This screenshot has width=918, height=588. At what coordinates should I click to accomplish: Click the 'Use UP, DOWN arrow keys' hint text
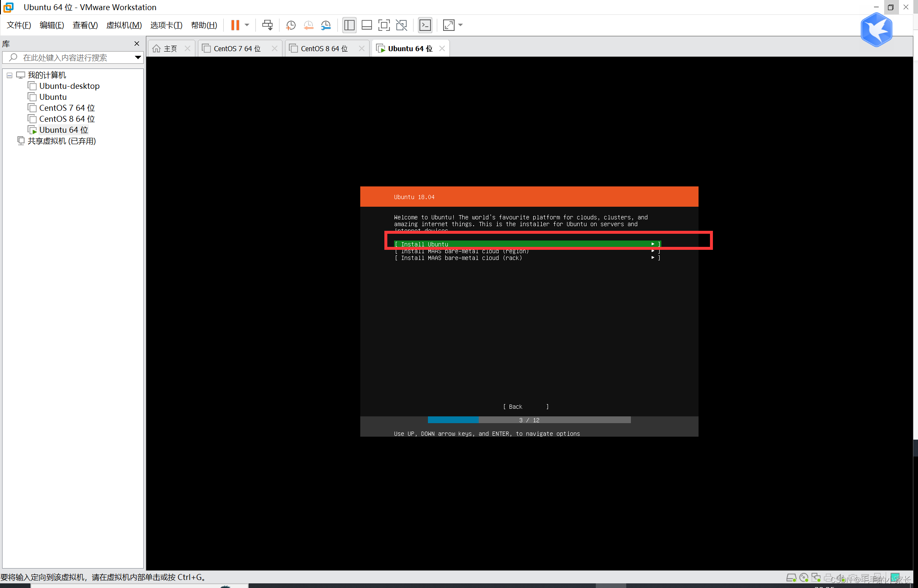487,434
